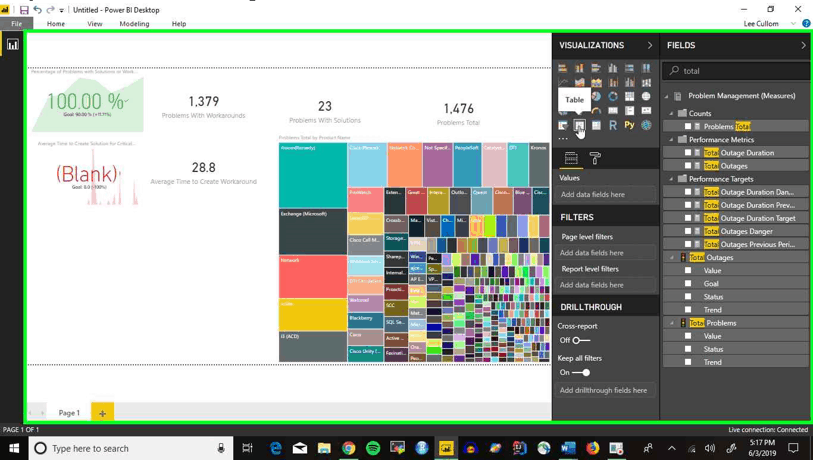Image resolution: width=814 pixels, height=462 pixels.
Task: Select the Table visual
Action: 579,125
